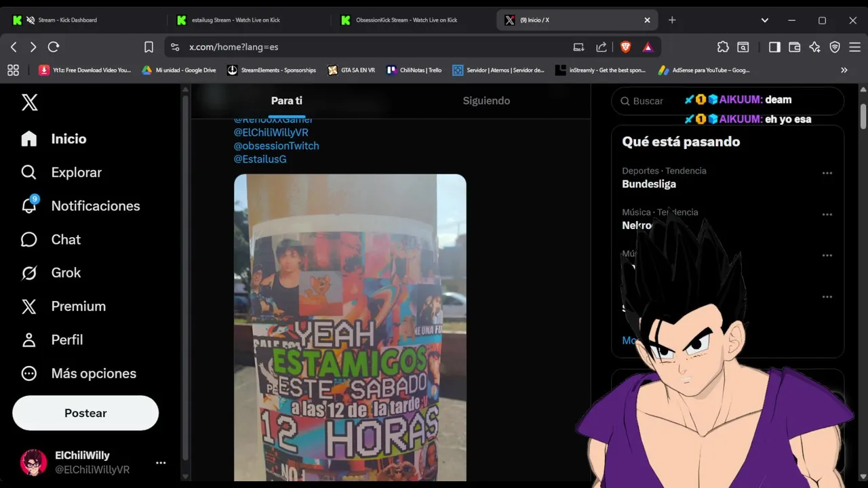Open the cast/install screen icon in address bar
The height and width of the screenshot is (488, 868).
pos(578,47)
